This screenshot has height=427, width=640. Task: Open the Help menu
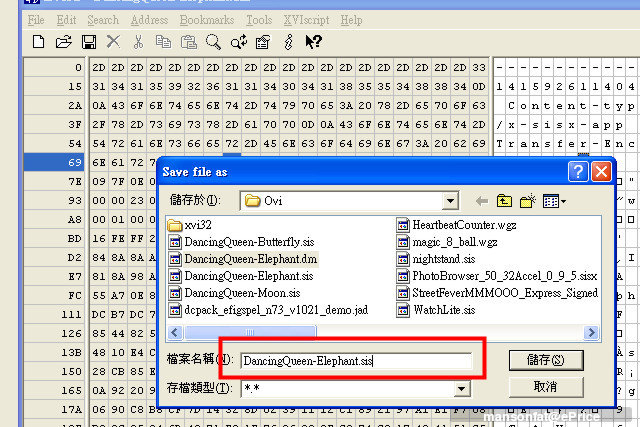(351, 20)
